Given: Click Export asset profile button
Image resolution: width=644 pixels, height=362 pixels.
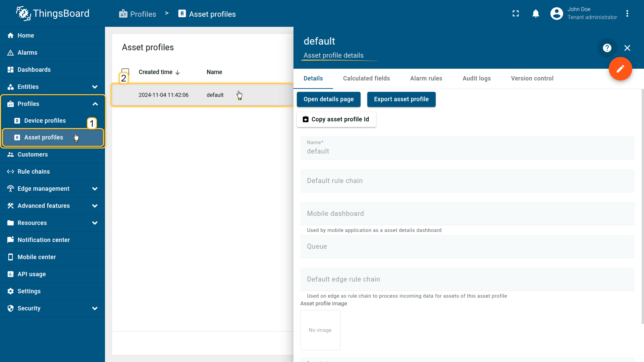Looking at the screenshot, I should tap(401, 99).
